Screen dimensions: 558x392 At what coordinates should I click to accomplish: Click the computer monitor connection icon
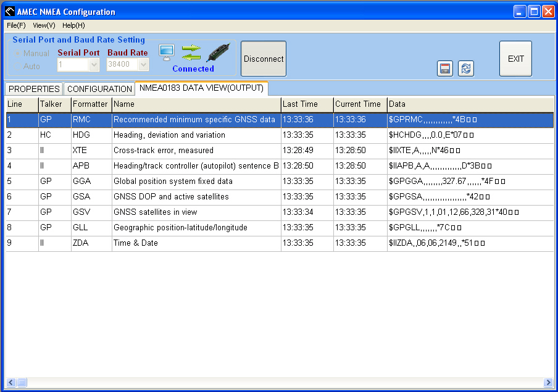(167, 53)
